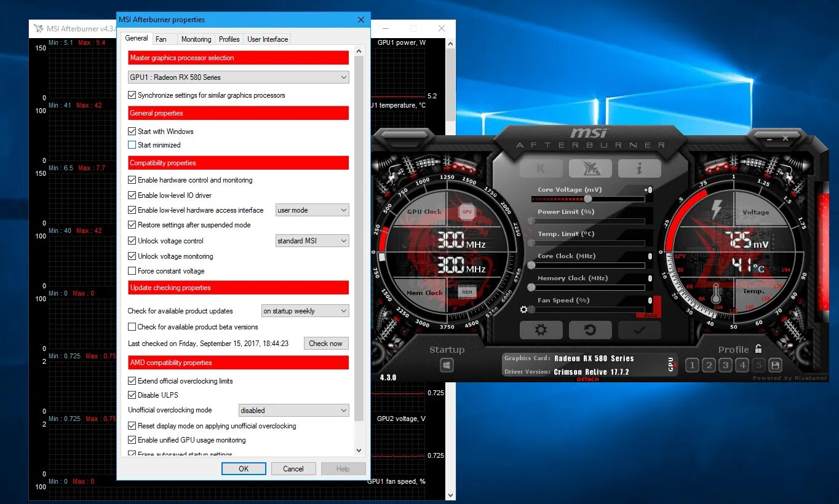Open the 'on startup weekly' update dropdown
Viewport: 839px width, 504px height.
(305, 311)
